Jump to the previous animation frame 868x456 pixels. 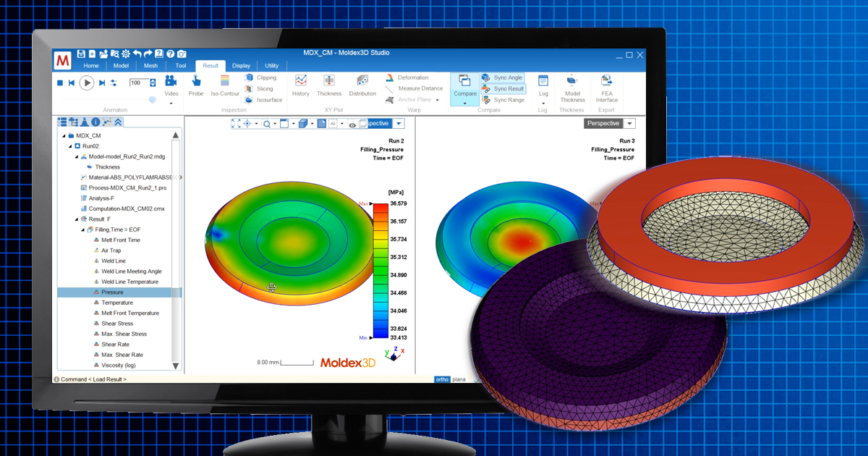pyautogui.click(x=72, y=83)
